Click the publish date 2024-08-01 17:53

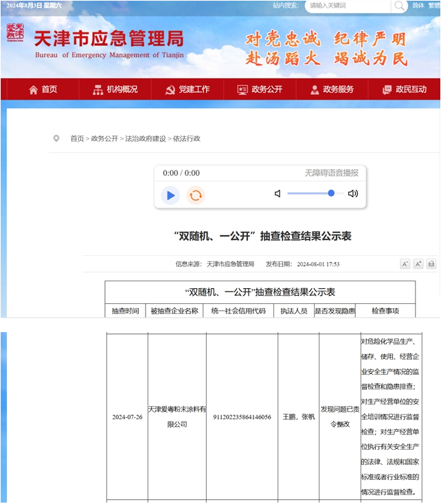(318, 264)
